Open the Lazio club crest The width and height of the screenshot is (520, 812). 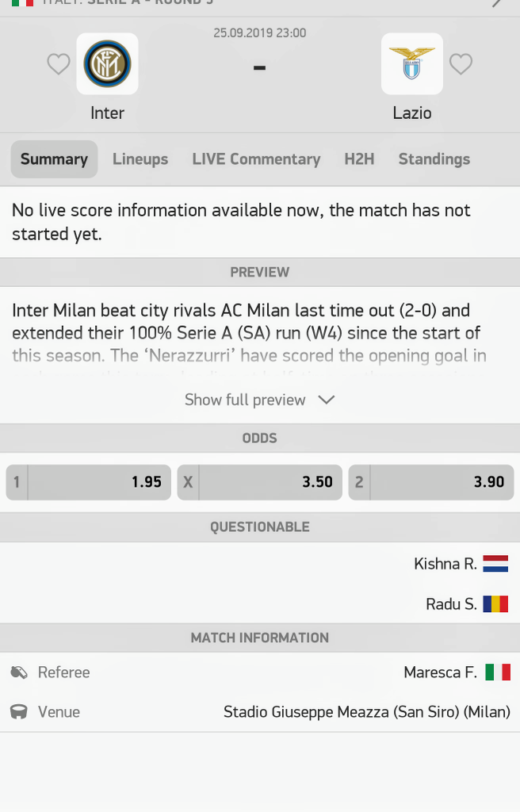tap(412, 64)
